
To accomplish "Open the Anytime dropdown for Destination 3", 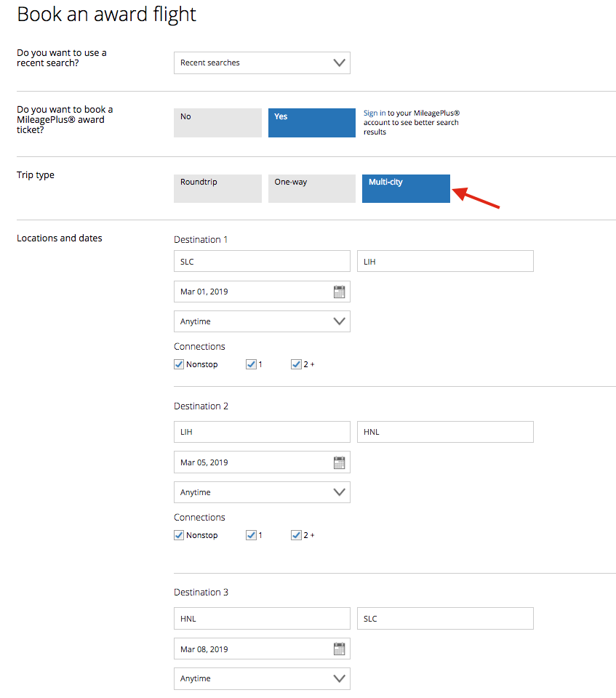I will (x=261, y=678).
